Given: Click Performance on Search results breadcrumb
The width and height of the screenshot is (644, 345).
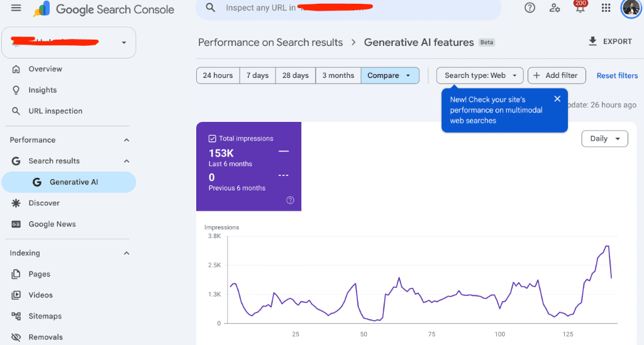Looking at the screenshot, I should click(270, 42).
